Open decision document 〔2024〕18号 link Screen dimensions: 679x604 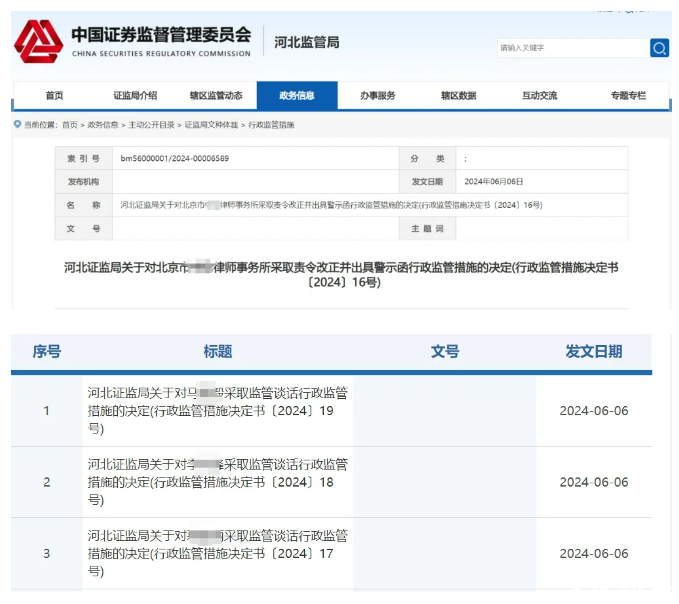(x=217, y=481)
